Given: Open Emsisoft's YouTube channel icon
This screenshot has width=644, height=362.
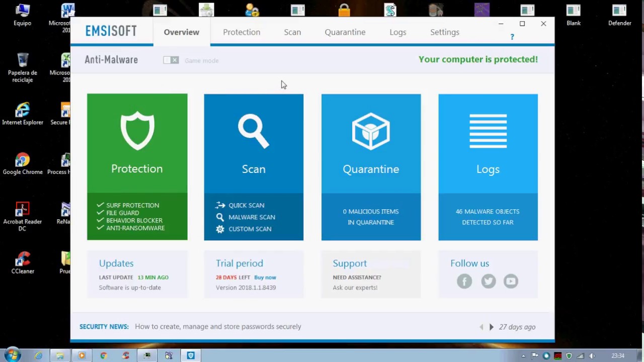Looking at the screenshot, I should 511,281.
